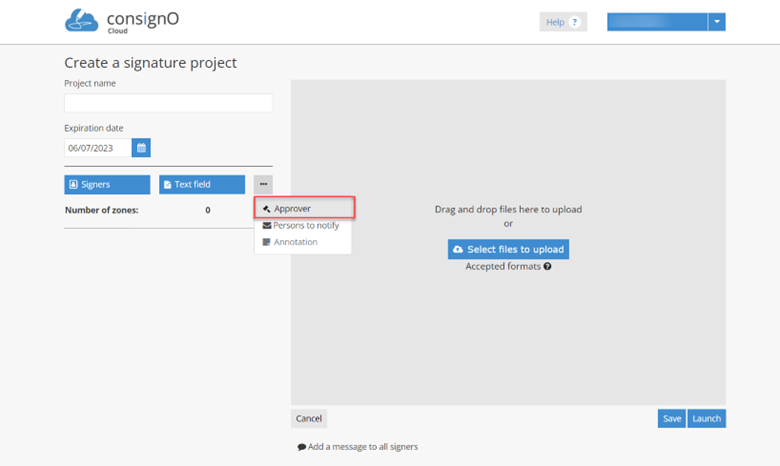This screenshot has width=780, height=466.
Task: Click into the Project name input
Action: pyautogui.click(x=168, y=103)
